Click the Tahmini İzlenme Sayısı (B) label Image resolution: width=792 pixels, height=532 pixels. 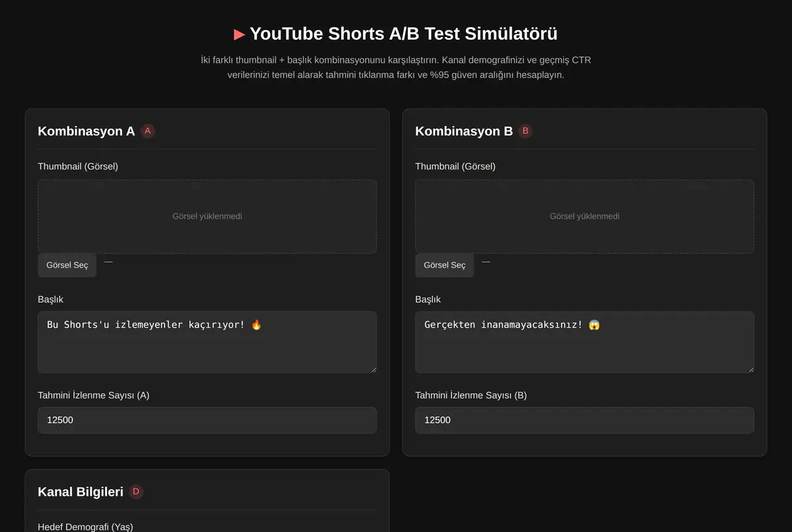pos(471,395)
